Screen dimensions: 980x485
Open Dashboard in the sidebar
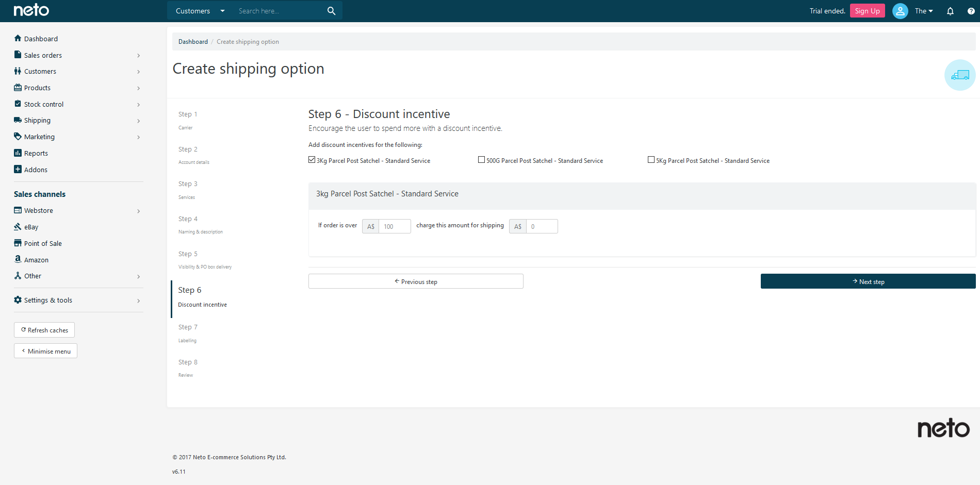(x=41, y=39)
